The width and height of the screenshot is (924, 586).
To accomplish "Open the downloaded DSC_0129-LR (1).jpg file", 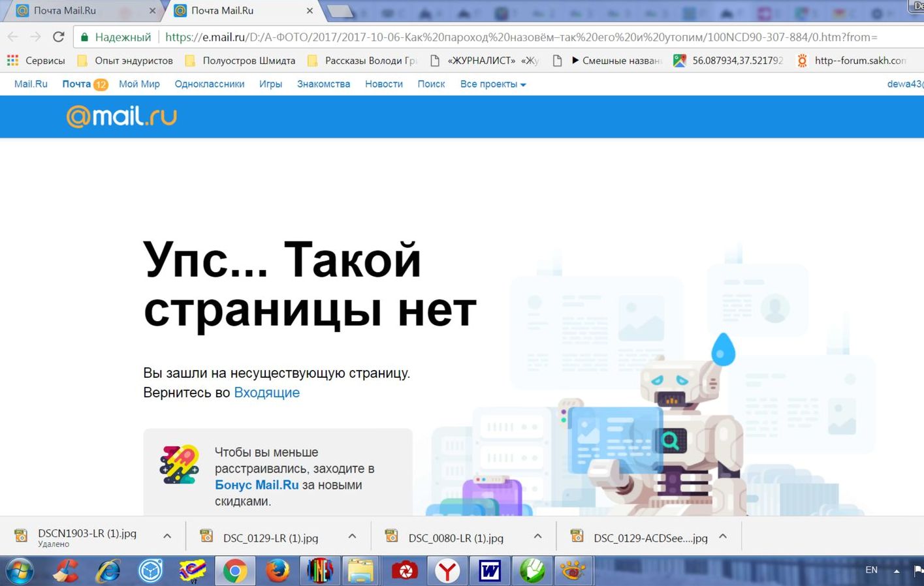I will [x=270, y=538].
